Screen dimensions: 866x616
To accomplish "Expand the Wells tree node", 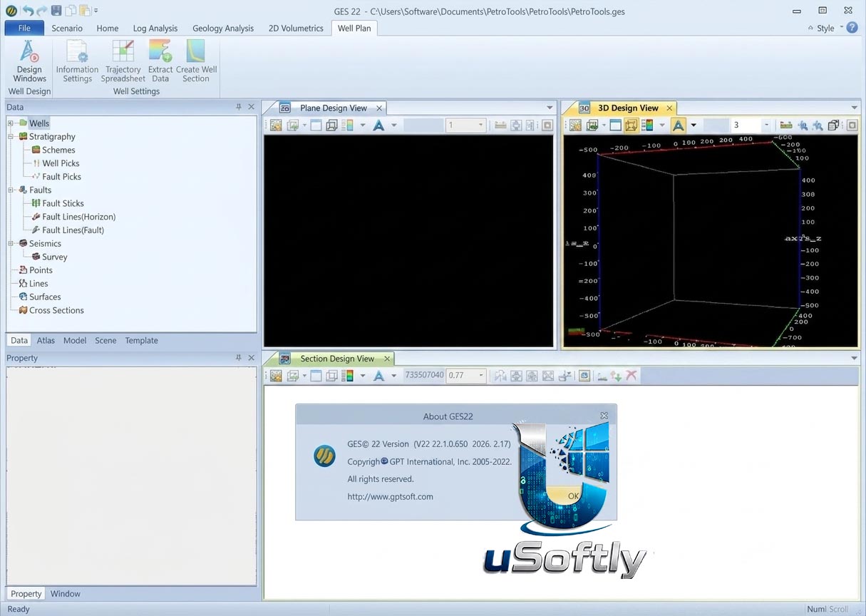I will tap(11, 123).
